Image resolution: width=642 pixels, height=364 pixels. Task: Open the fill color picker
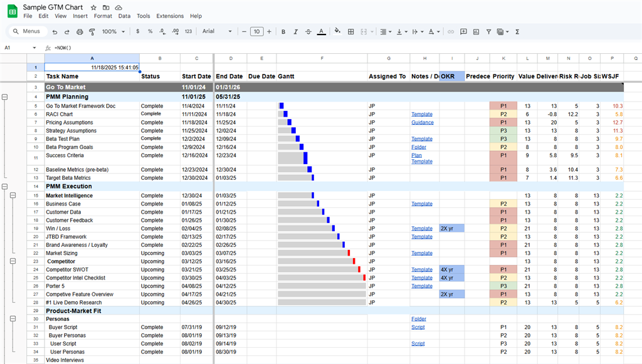tap(337, 31)
